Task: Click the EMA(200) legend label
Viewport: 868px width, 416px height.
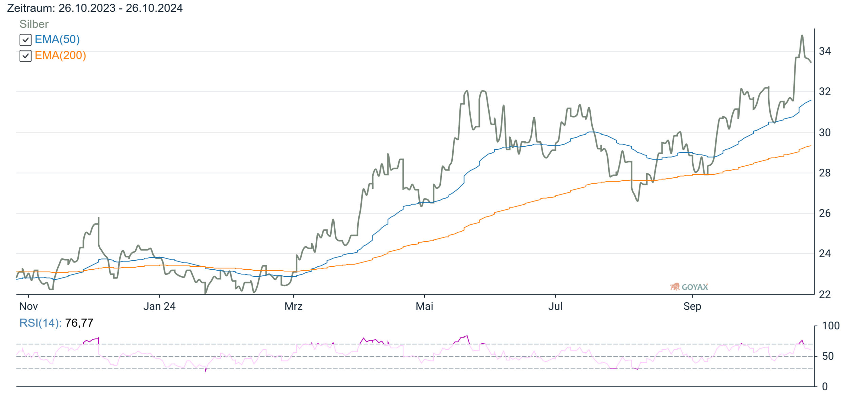Action: pyautogui.click(x=60, y=55)
